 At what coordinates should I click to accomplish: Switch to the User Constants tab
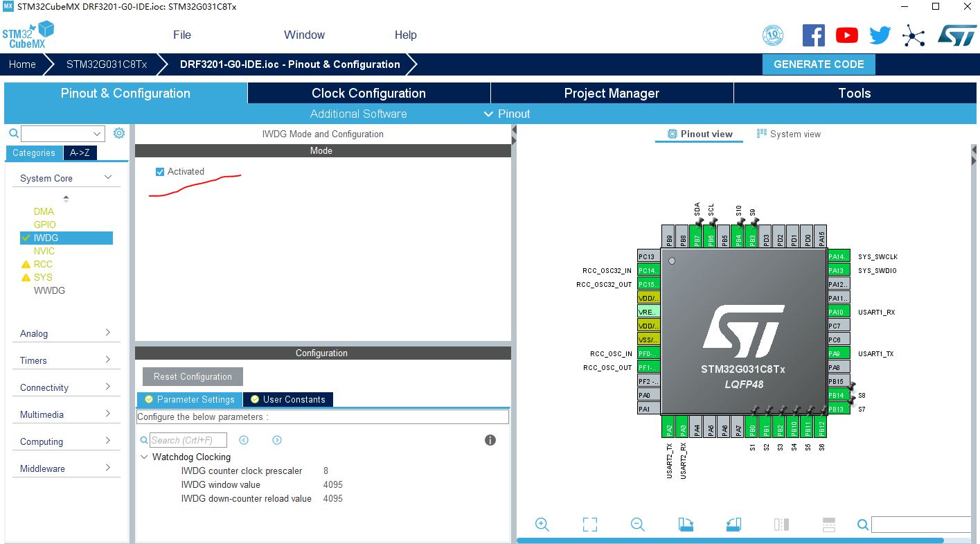[287, 399]
